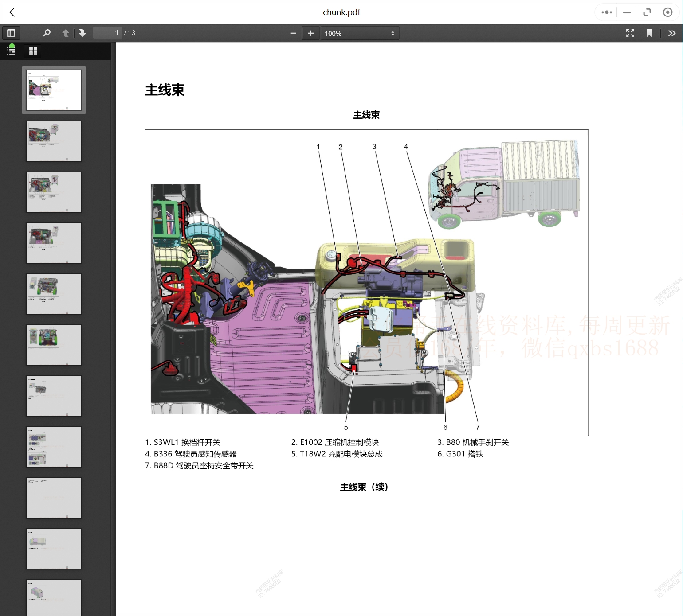Zoom in on the PDF

310,33
